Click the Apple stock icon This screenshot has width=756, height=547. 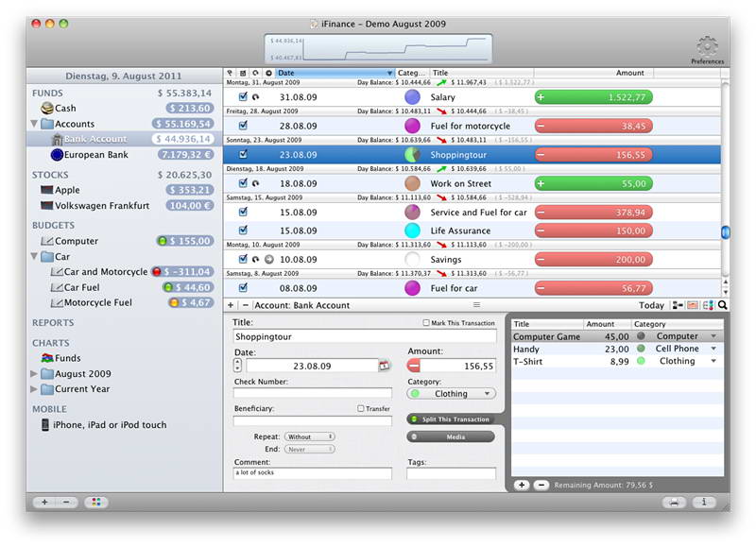[x=46, y=189]
